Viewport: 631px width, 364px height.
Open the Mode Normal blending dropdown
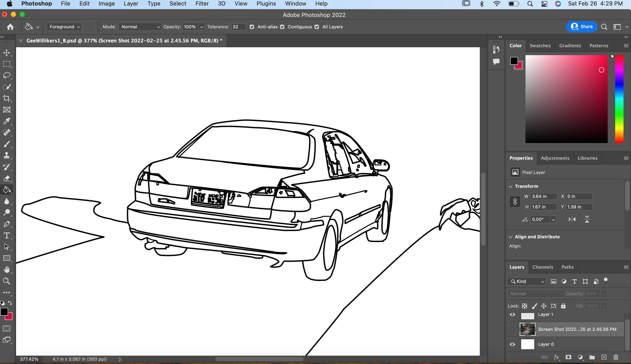(140, 27)
